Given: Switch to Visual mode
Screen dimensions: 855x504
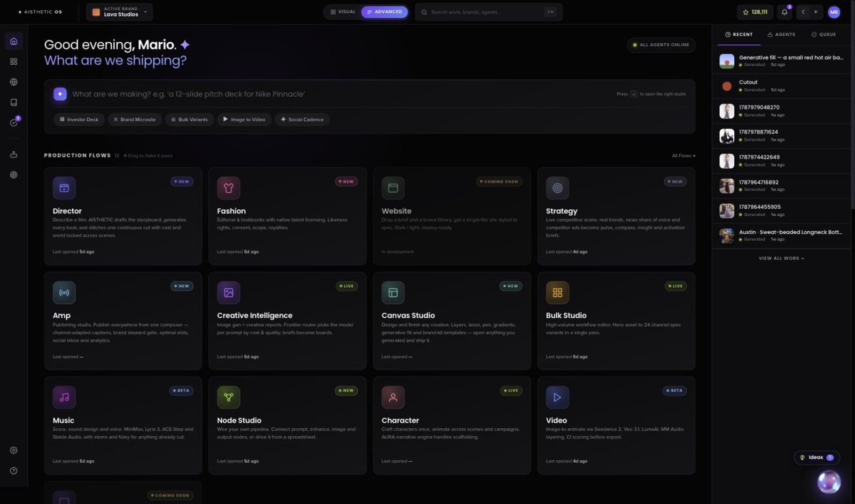Looking at the screenshot, I should pos(343,12).
